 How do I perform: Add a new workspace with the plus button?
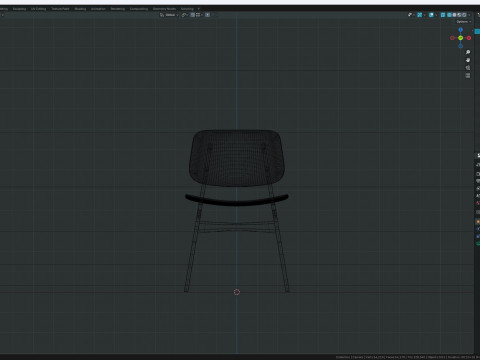pos(199,9)
